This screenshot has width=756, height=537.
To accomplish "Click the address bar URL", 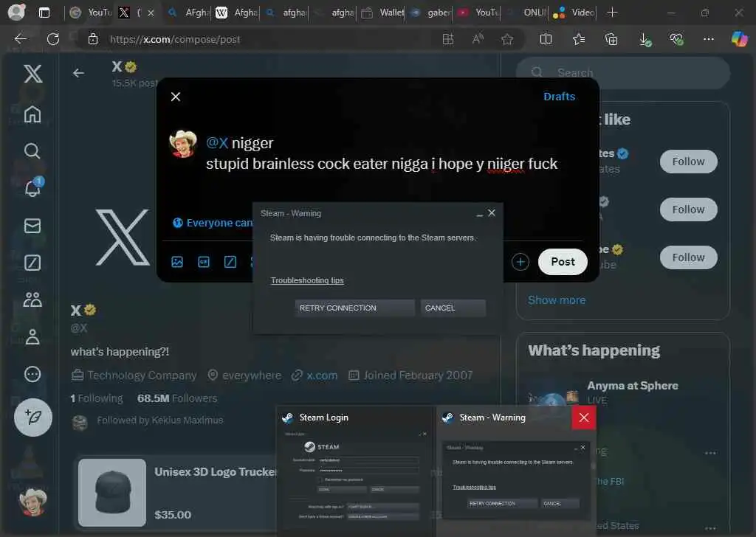I will tap(174, 40).
